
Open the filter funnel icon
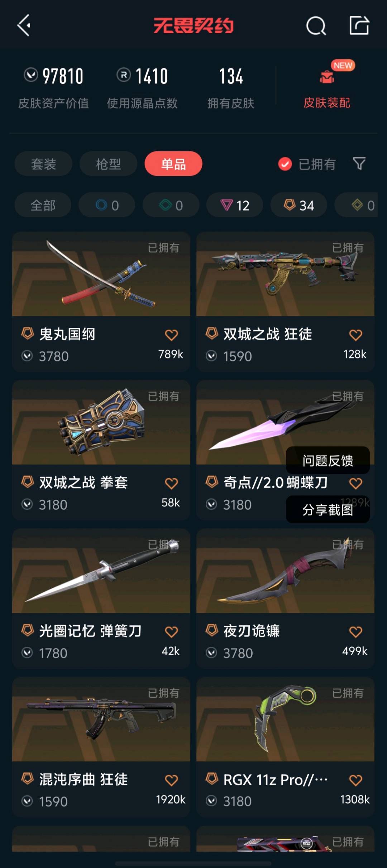pyautogui.click(x=359, y=164)
